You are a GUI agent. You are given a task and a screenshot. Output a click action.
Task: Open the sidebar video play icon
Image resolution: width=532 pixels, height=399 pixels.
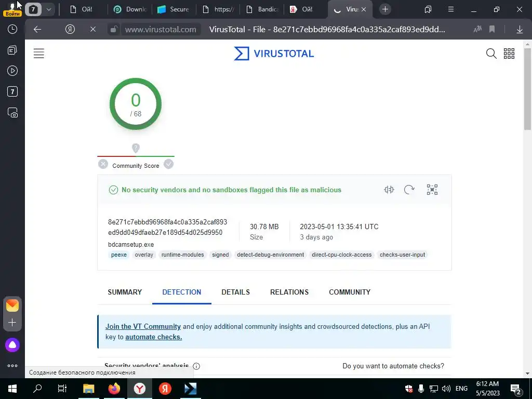pos(12,71)
